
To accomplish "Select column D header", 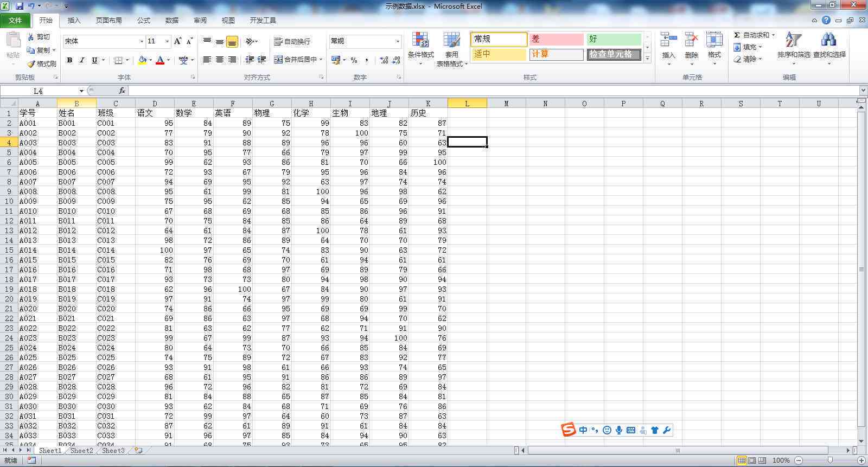I will (155, 103).
